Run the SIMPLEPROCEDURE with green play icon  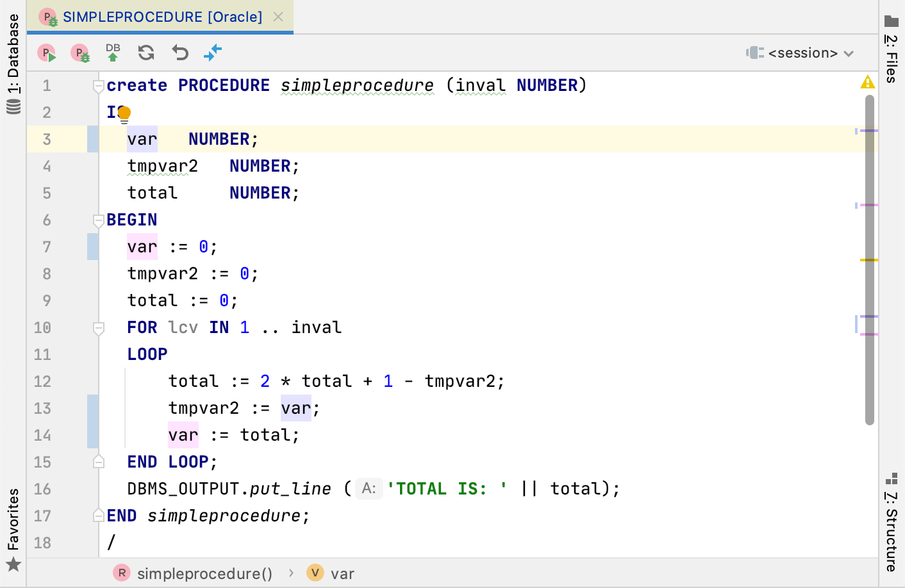47,53
